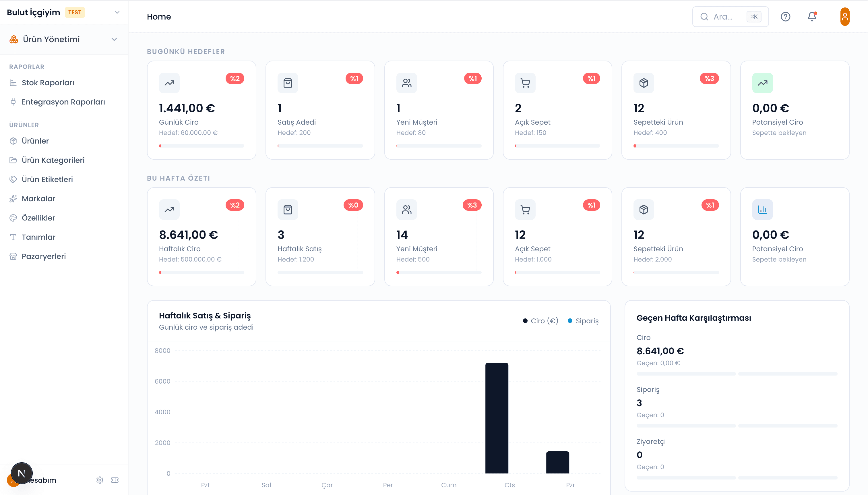
Task: Click the help question-mark icon
Action: coord(785,16)
